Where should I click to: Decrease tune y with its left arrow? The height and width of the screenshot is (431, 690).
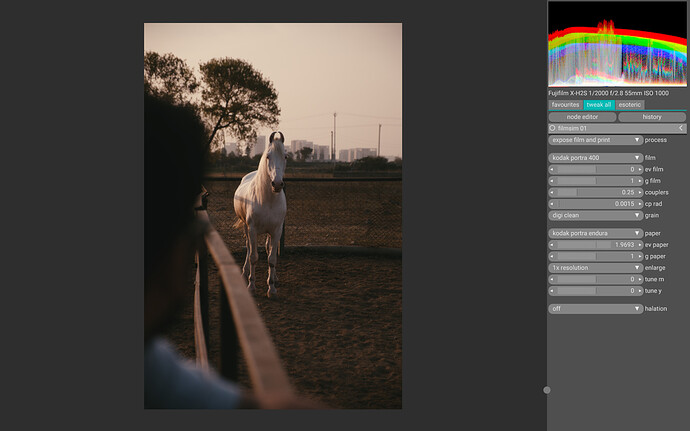coord(552,291)
